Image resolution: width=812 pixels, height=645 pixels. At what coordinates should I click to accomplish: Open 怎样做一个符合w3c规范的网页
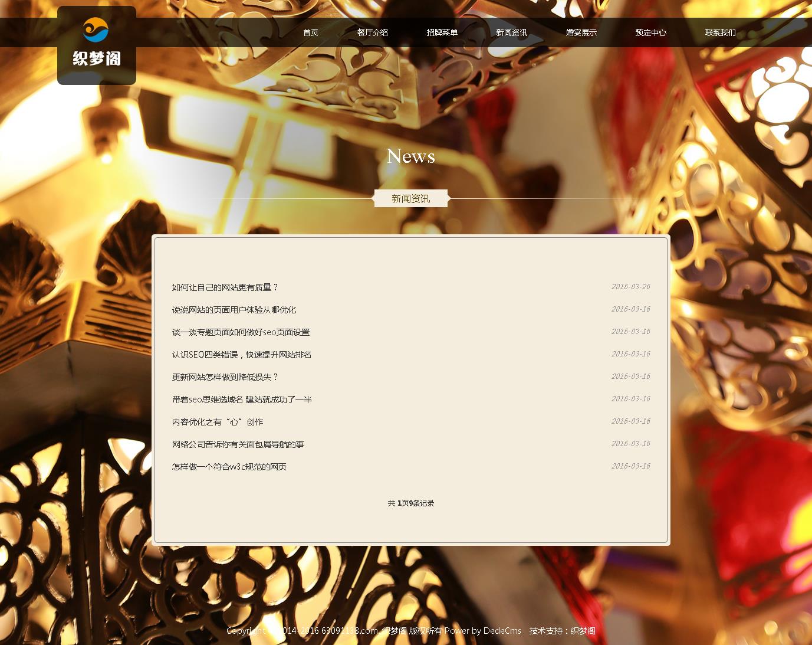229,467
